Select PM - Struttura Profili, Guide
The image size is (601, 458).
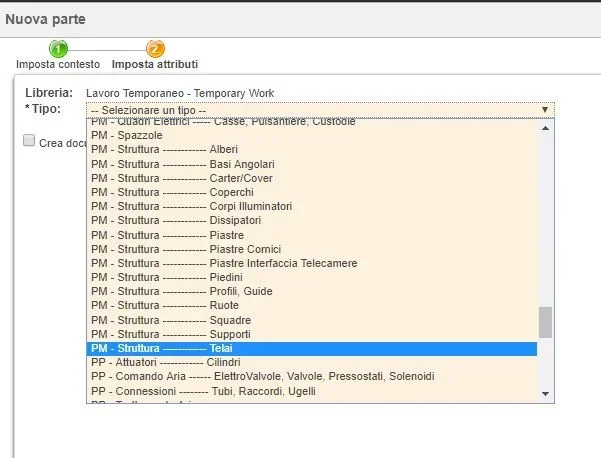[x=312, y=291]
